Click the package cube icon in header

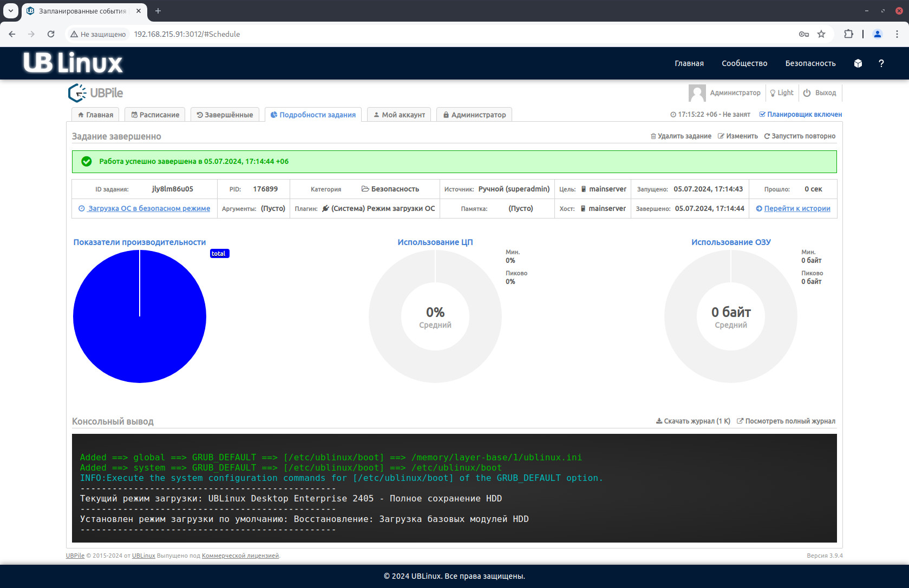[858, 63]
